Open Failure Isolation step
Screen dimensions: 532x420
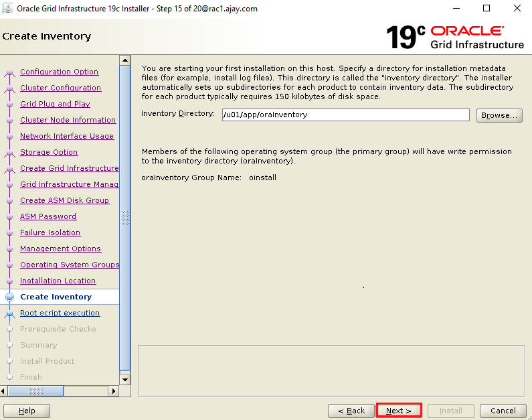[x=50, y=232]
